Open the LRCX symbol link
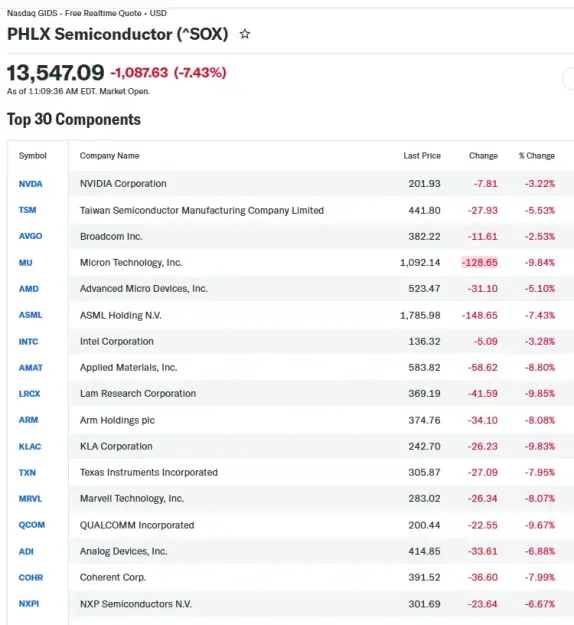The width and height of the screenshot is (574, 625). (29, 394)
